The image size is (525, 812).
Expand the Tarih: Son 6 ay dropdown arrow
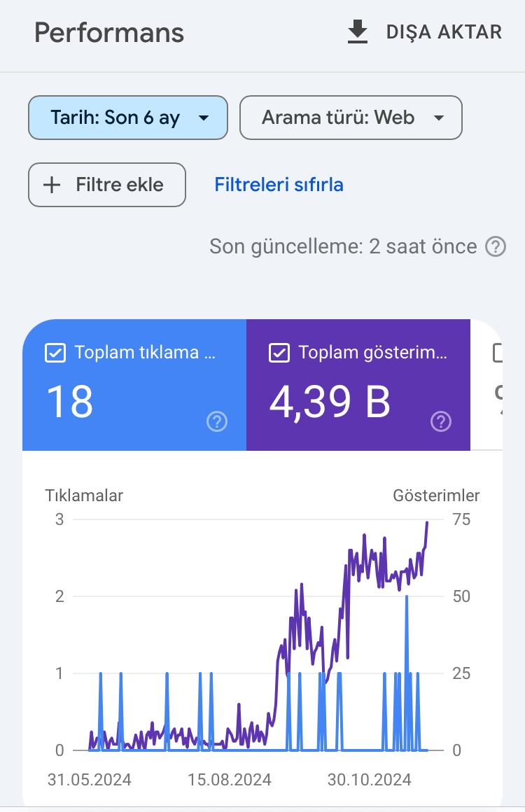[x=204, y=118]
